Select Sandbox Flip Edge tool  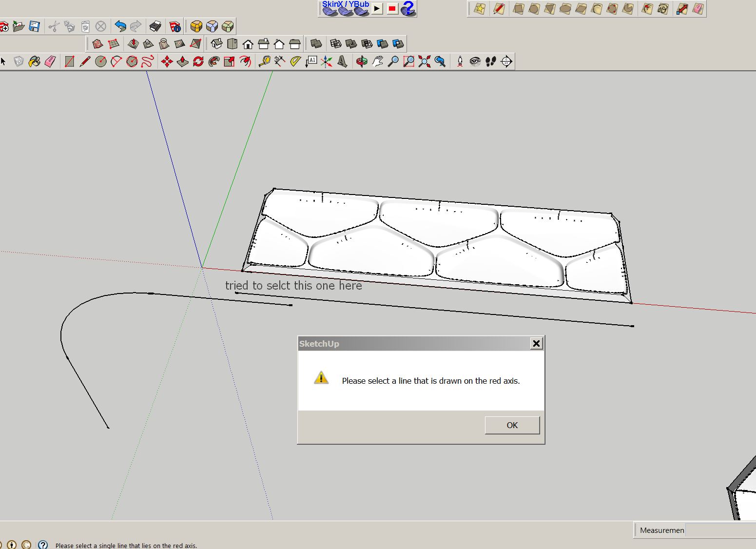tap(195, 44)
